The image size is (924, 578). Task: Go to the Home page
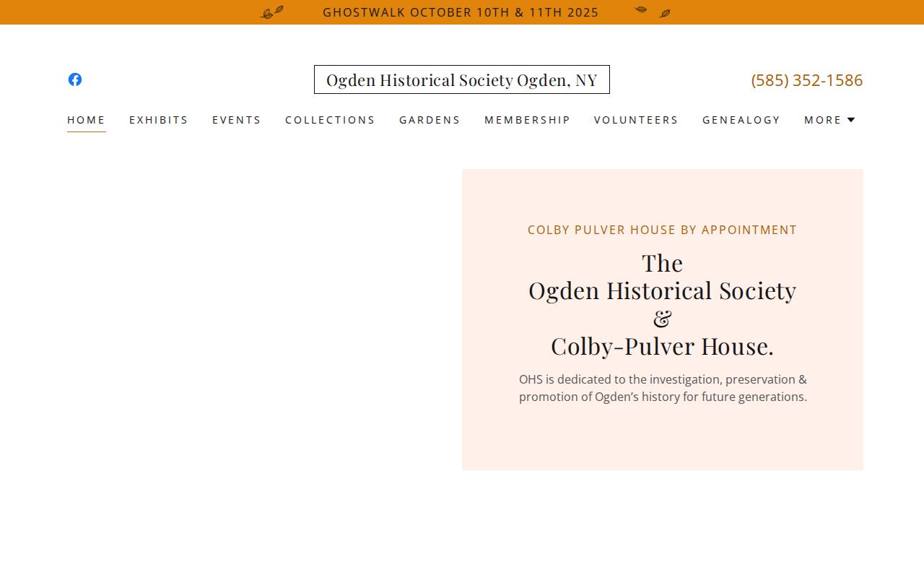point(87,120)
